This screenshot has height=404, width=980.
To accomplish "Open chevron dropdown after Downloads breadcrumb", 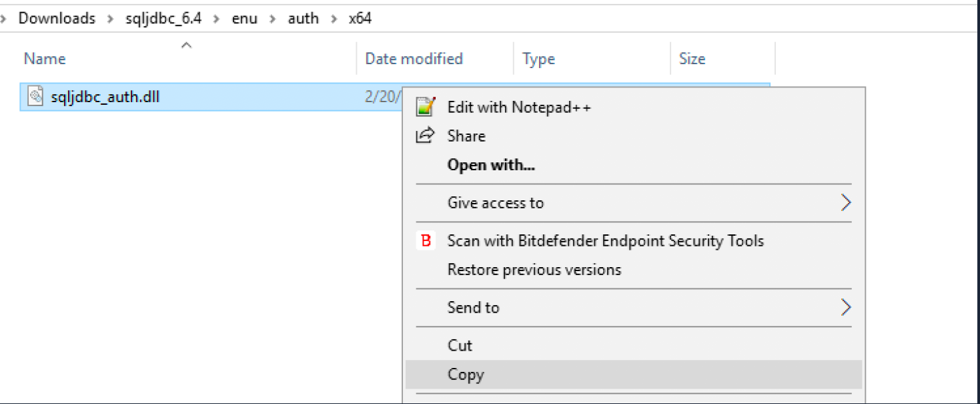I will point(110,19).
